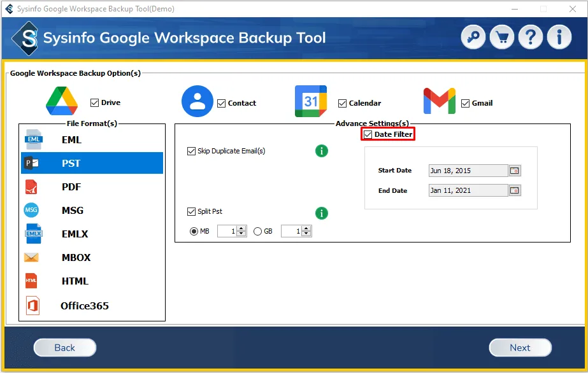Select the MBOX format option
Viewport: 588px width, 373px height.
click(76, 258)
